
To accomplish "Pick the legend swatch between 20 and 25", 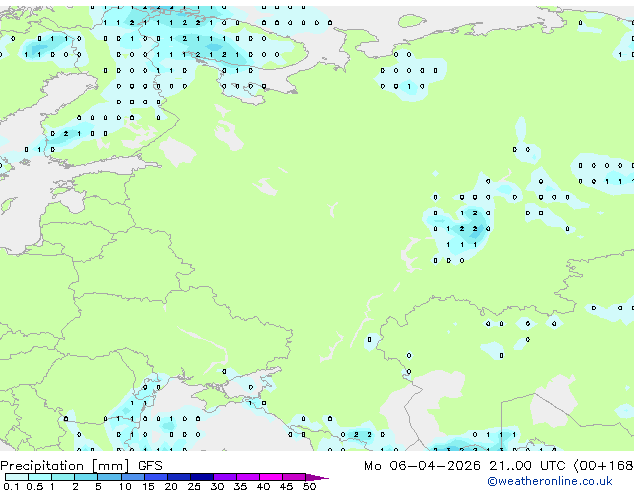I will click(x=178, y=477).
